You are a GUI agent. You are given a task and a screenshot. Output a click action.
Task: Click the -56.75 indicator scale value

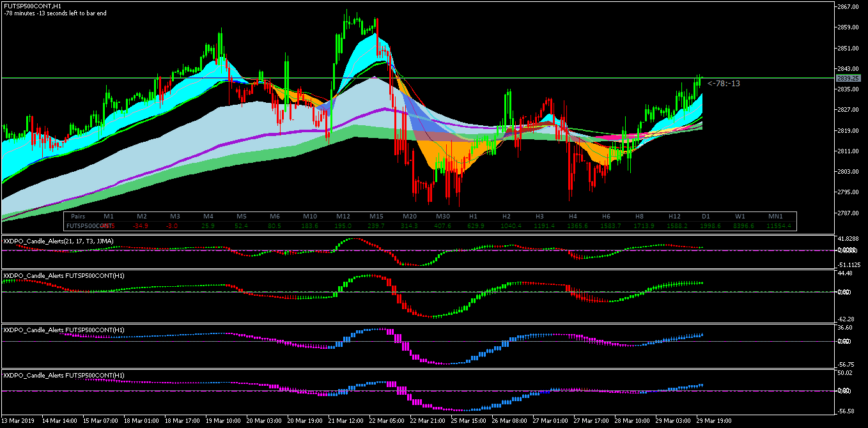[x=846, y=364]
